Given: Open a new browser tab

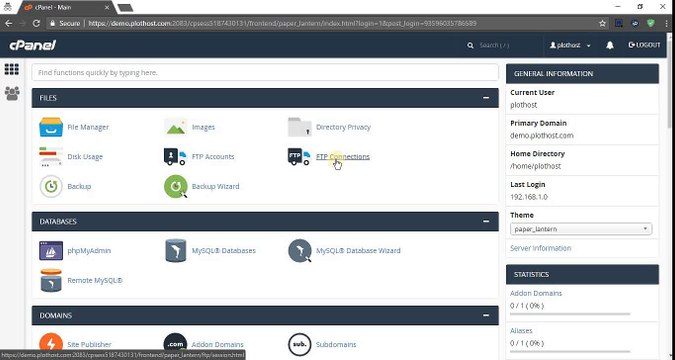Looking at the screenshot, I should [125, 8].
